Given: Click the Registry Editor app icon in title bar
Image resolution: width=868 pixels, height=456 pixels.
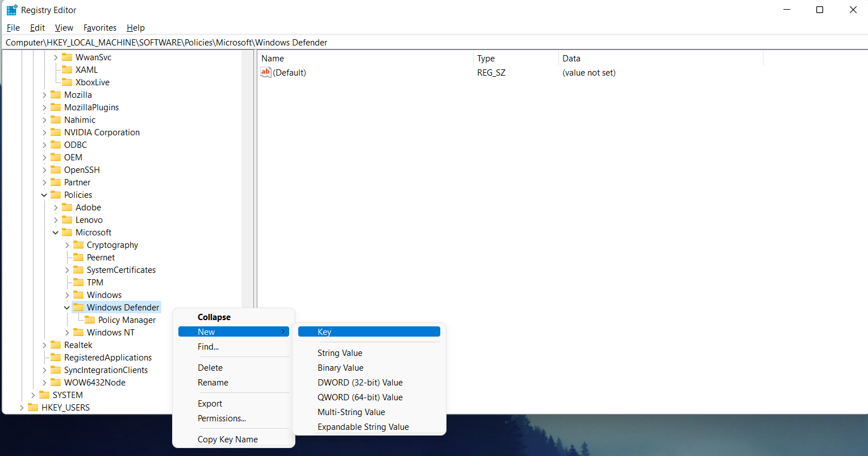Looking at the screenshot, I should point(11,10).
